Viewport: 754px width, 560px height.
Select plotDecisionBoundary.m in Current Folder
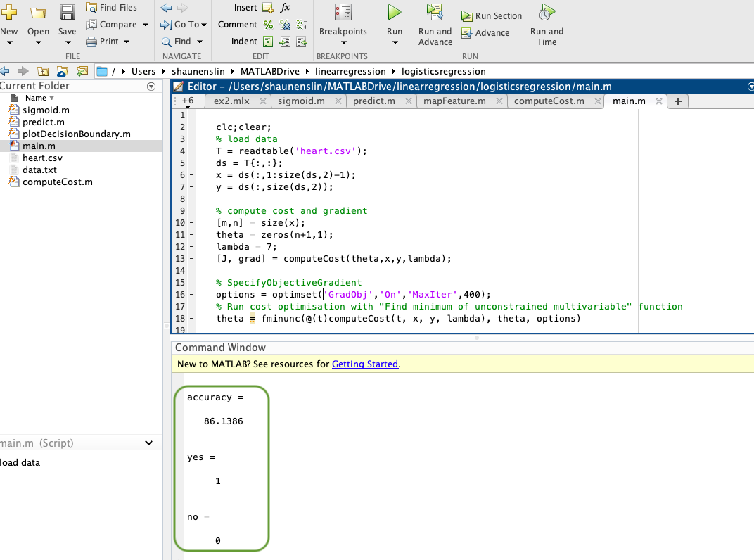(x=77, y=134)
